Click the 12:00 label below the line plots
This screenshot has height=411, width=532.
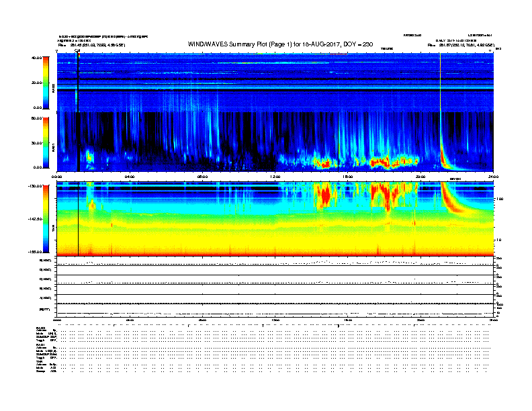pyautogui.click(x=275, y=320)
